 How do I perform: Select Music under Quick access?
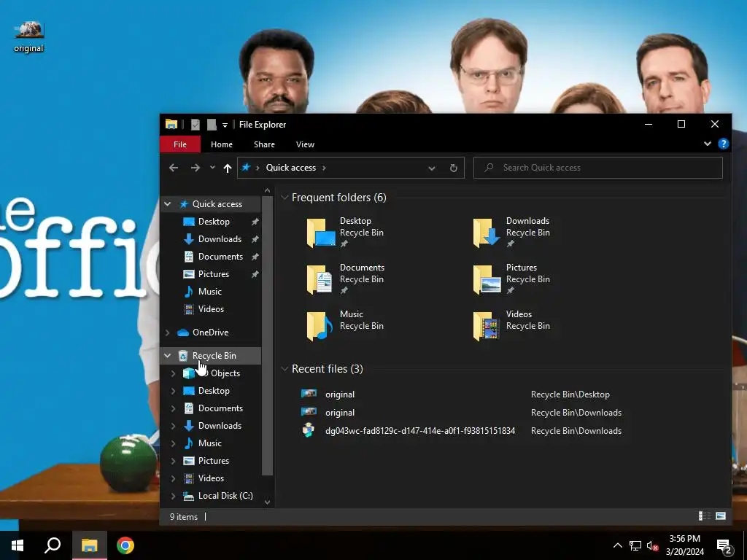click(209, 292)
